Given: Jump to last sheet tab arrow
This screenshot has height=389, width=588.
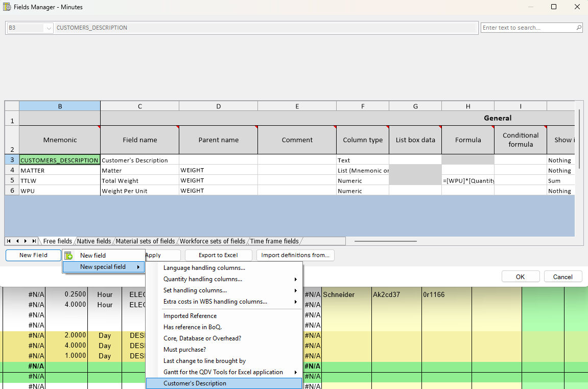Looking at the screenshot, I should (34, 241).
